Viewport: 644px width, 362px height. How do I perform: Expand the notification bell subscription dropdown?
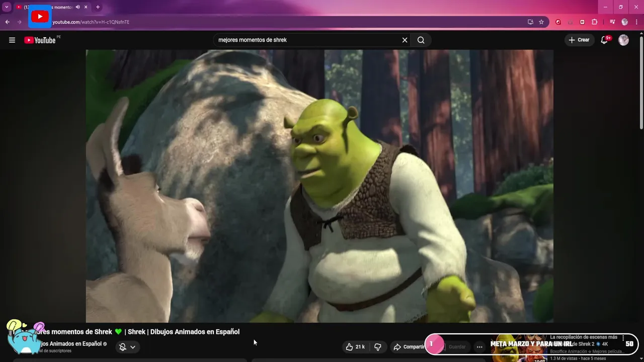pos(127,347)
